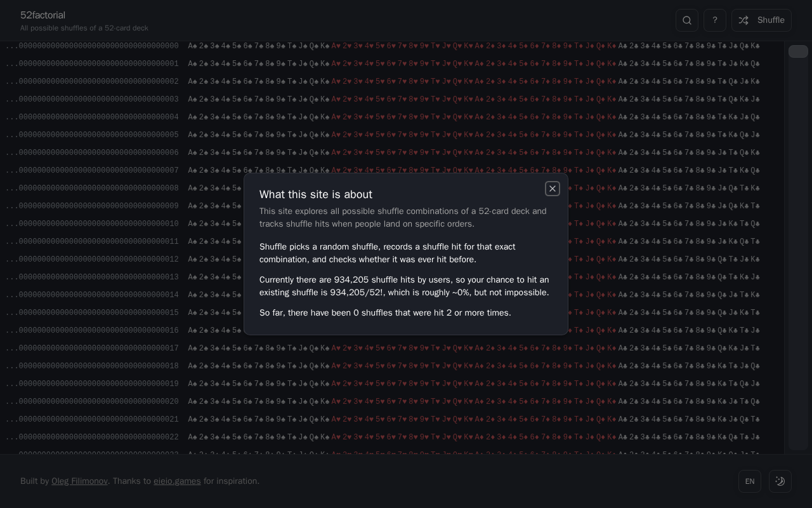Select shuffle row ending in 000020
The image size is (812, 508).
[392, 401]
